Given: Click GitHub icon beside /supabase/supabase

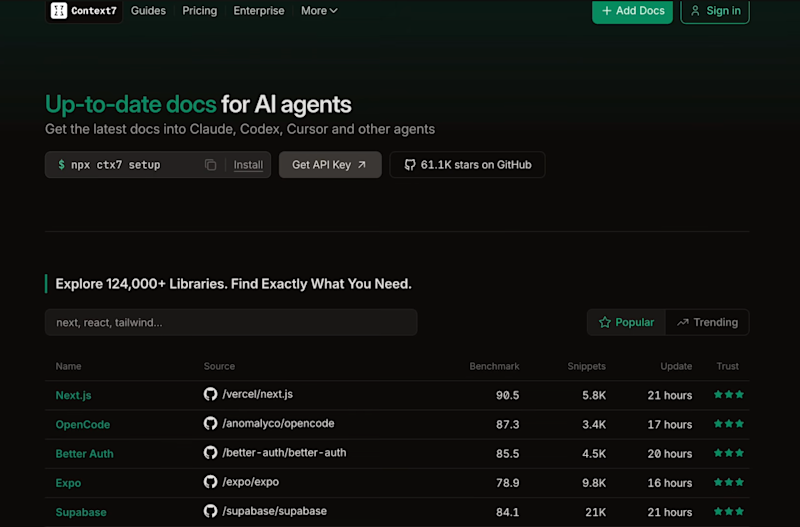Looking at the screenshot, I should pyautogui.click(x=210, y=511).
